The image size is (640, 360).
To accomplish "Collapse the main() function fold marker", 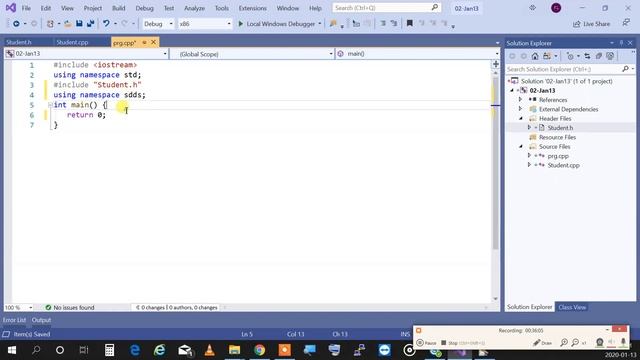I will [50, 105].
